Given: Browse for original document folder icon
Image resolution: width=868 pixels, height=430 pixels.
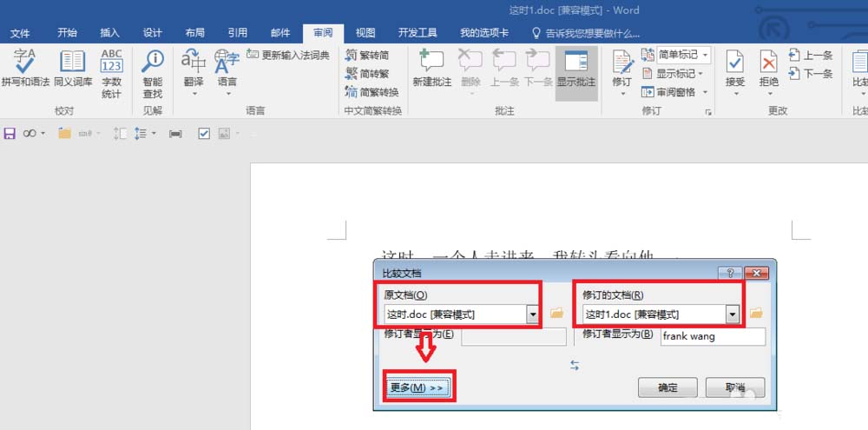Looking at the screenshot, I should pyautogui.click(x=556, y=314).
